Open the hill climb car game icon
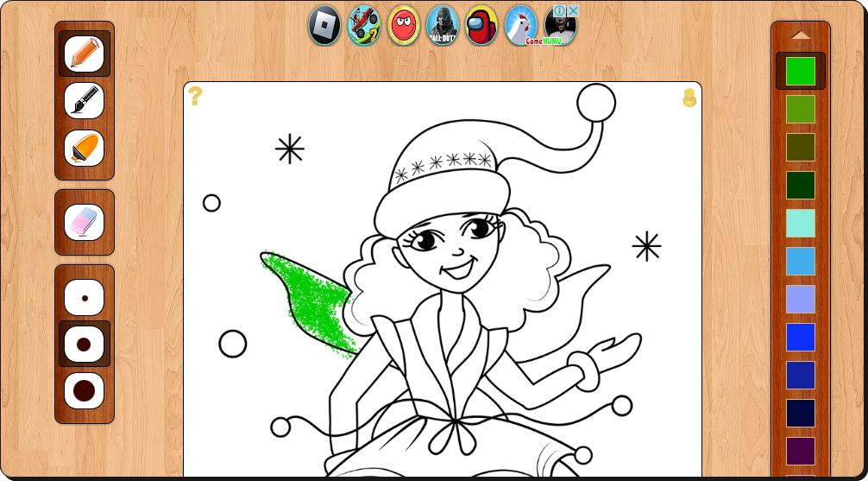 [364, 25]
